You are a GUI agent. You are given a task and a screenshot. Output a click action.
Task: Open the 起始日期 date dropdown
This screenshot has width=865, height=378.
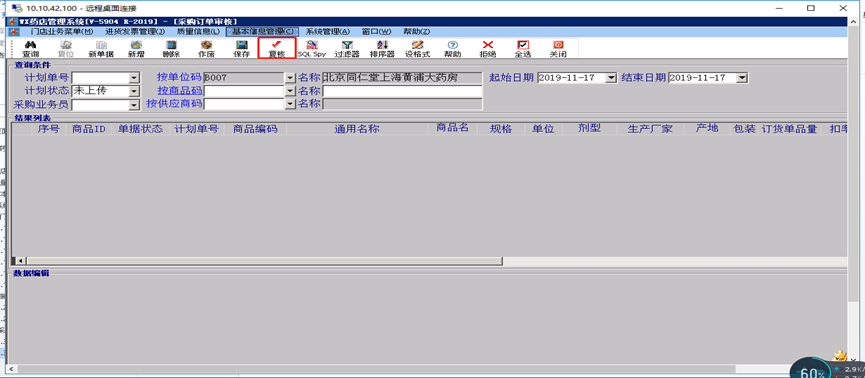click(x=611, y=78)
